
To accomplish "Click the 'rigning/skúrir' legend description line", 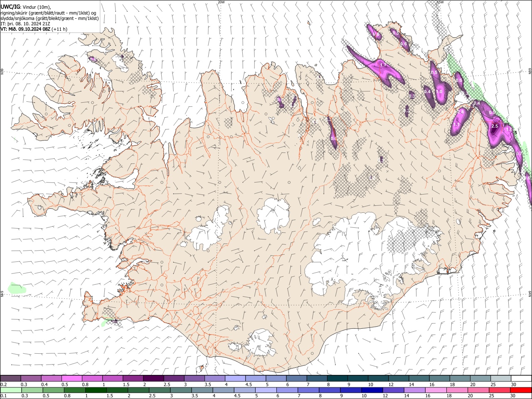I will click(49, 13).
